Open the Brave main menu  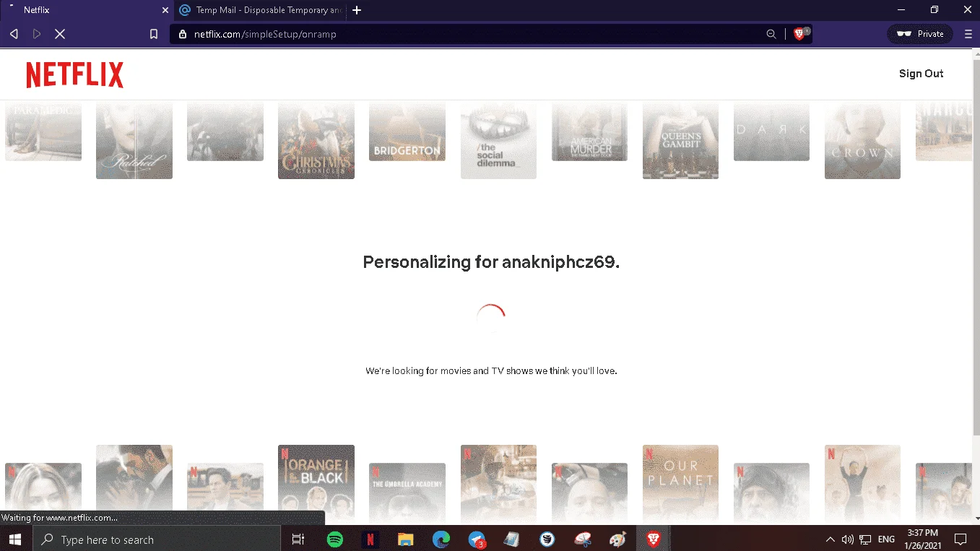968,34
